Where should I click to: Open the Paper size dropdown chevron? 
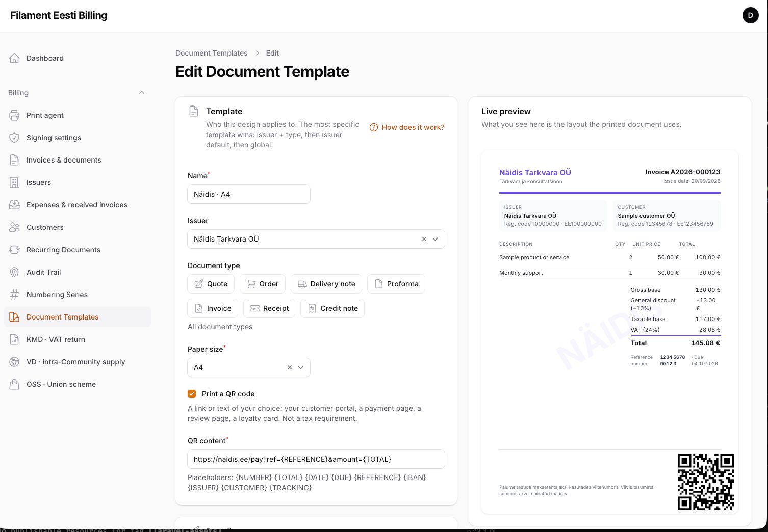pyautogui.click(x=301, y=367)
